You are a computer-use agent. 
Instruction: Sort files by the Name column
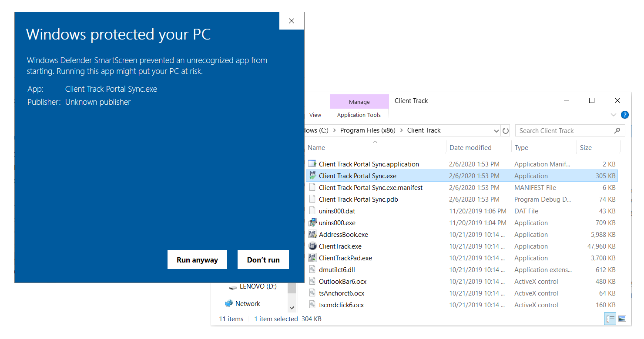pos(316,147)
